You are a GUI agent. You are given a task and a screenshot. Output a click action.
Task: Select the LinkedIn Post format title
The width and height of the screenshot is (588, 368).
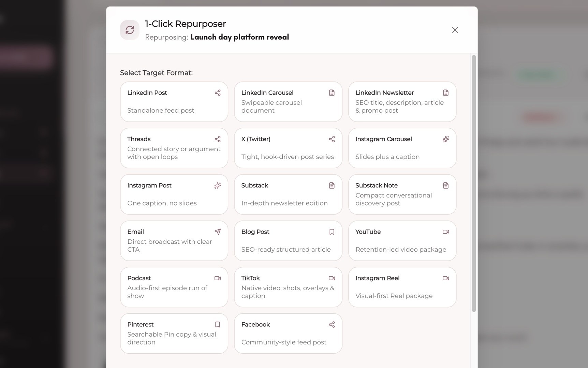click(147, 93)
